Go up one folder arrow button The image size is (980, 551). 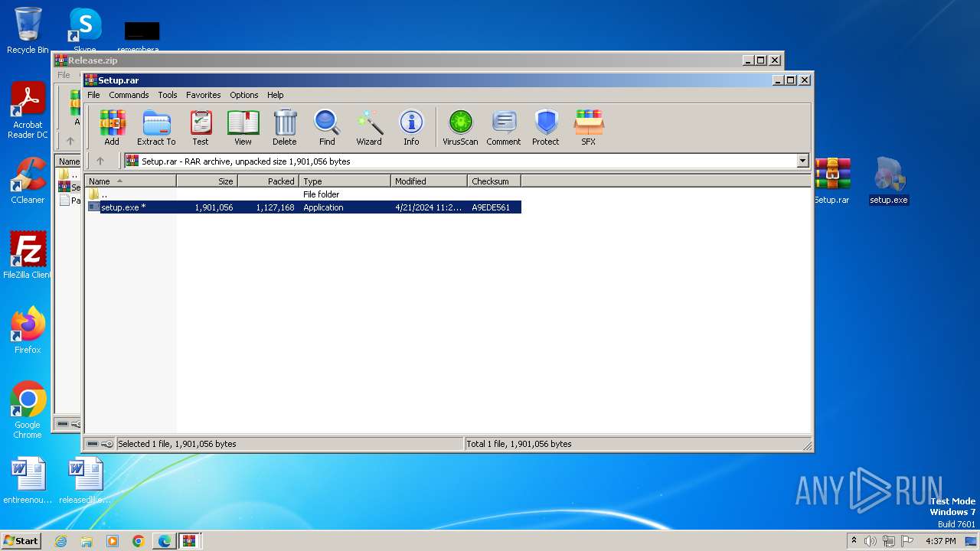point(100,161)
